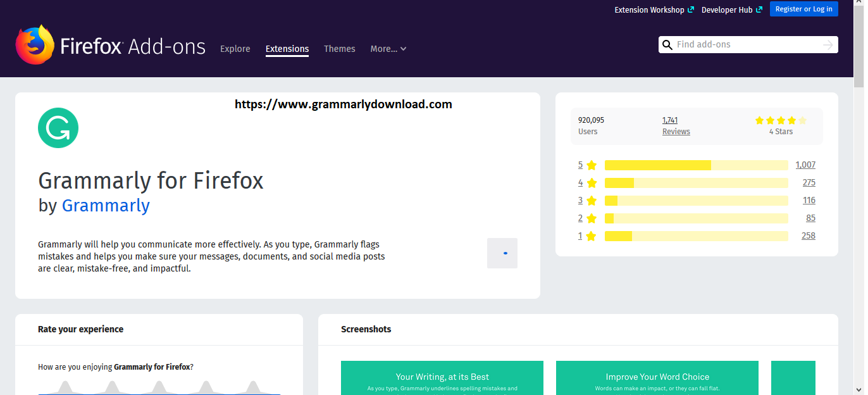The width and height of the screenshot is (868, 395).
Task: Click the 'Rate your experience' heading
Action: [80, 329]
